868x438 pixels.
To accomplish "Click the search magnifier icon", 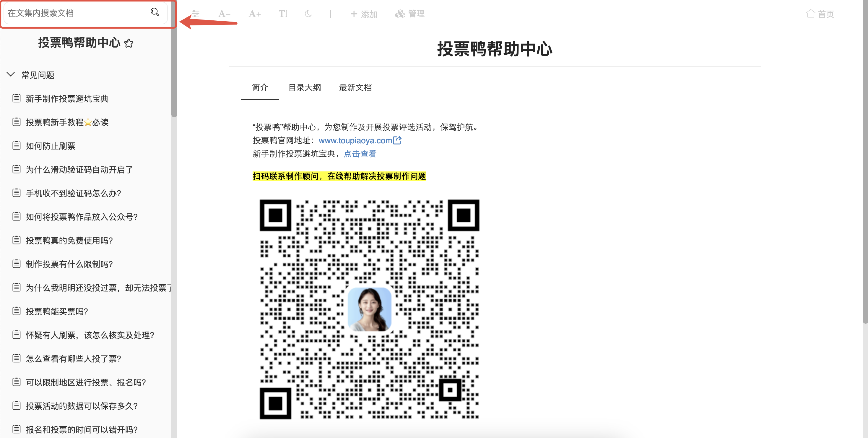I will point(155,12).
